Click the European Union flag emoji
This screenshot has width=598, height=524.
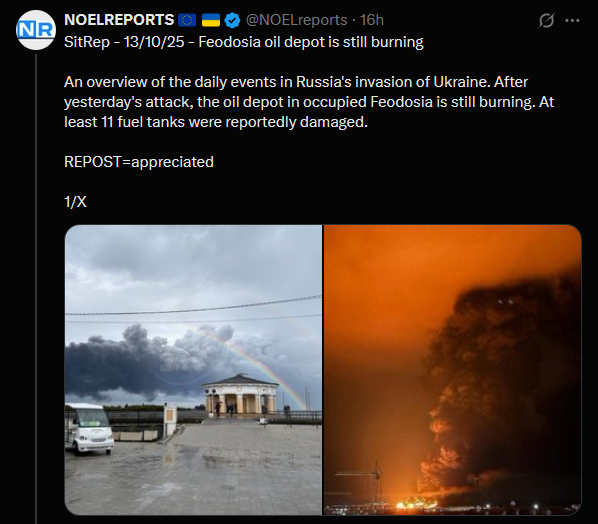click(x=187, y=20)
